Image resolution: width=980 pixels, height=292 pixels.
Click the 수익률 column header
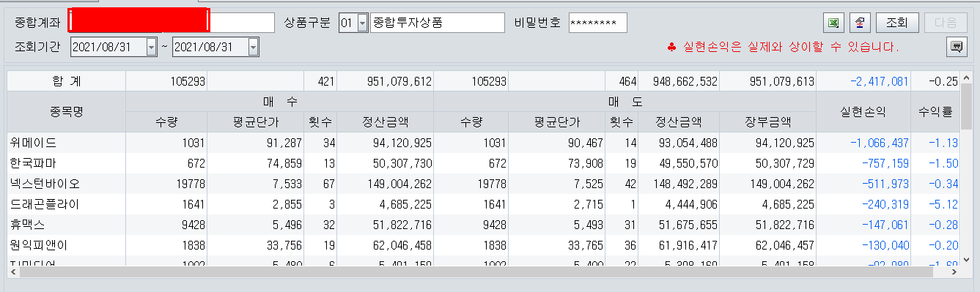(x=935, y=111)
